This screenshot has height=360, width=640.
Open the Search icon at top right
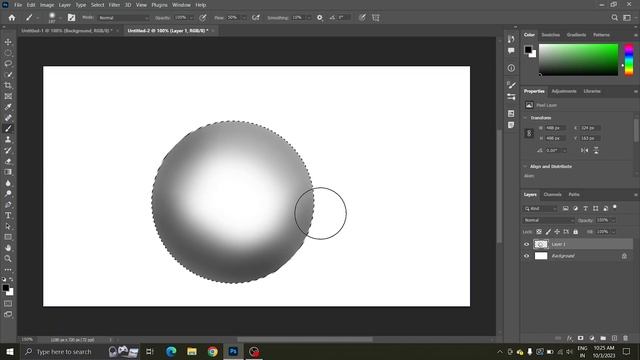pyautogui.click(x=614, y=18)
